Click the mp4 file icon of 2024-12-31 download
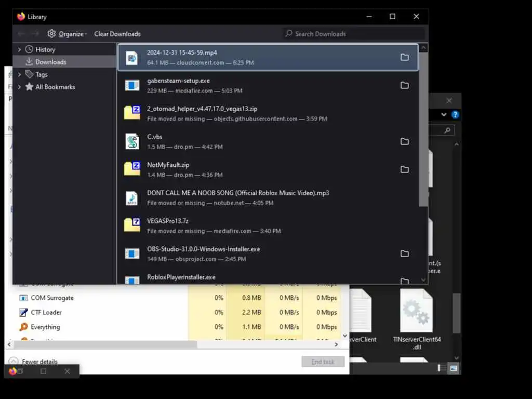Viewport: 532px width, 399px height. coord(132,58)
